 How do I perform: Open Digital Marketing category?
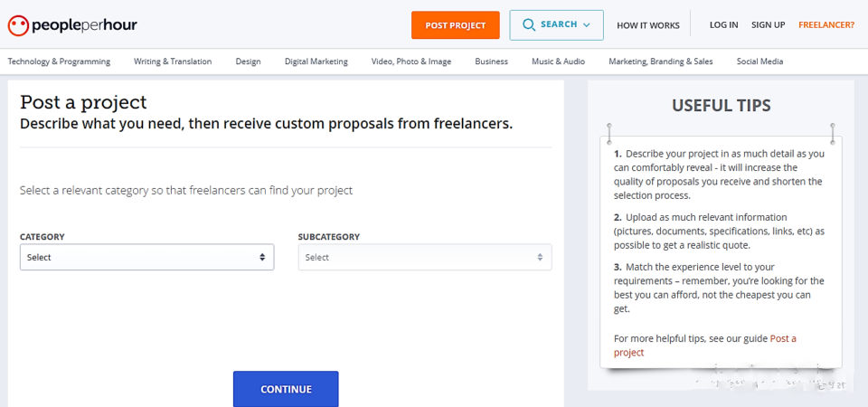click(316, 62)
